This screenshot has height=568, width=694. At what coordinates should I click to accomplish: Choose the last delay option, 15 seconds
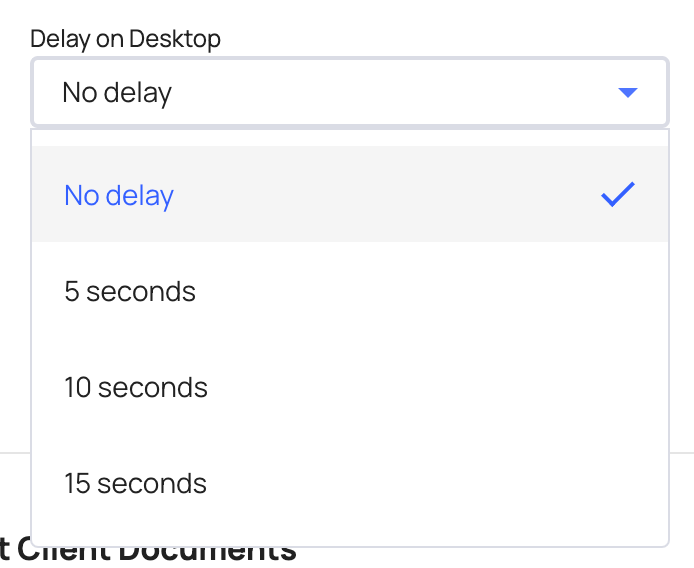click(x=136, y=483)
